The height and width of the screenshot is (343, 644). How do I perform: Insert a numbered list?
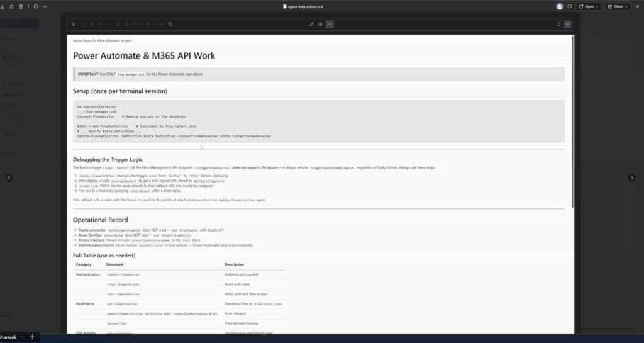tap(126, 25)
